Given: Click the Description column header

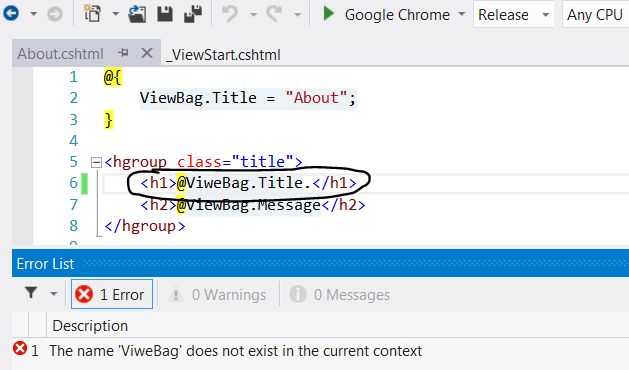Looking at the screenshot, I should 90,325.
